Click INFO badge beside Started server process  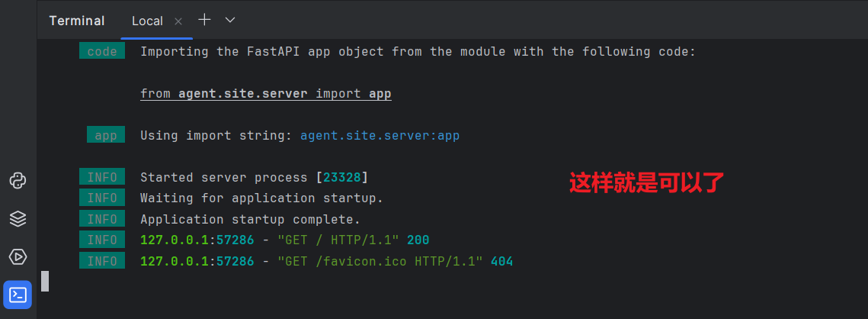(x=102, y=178)
